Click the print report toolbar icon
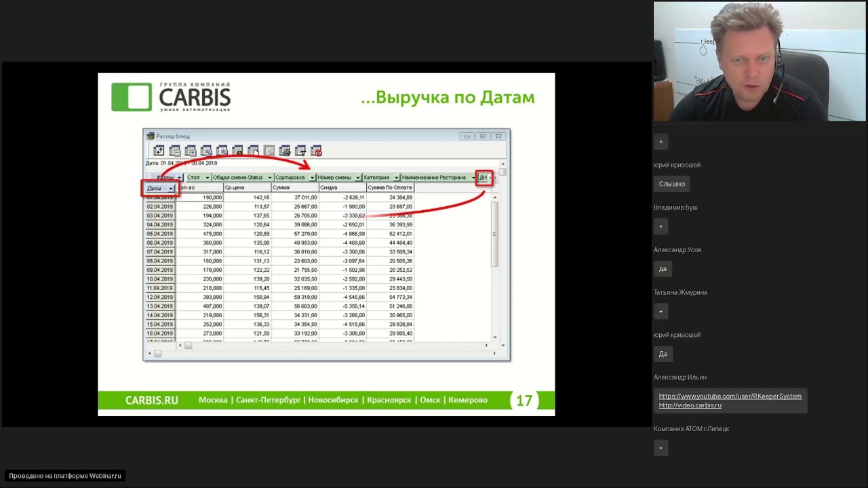This screenshot has width=868, height=488. 285,150
